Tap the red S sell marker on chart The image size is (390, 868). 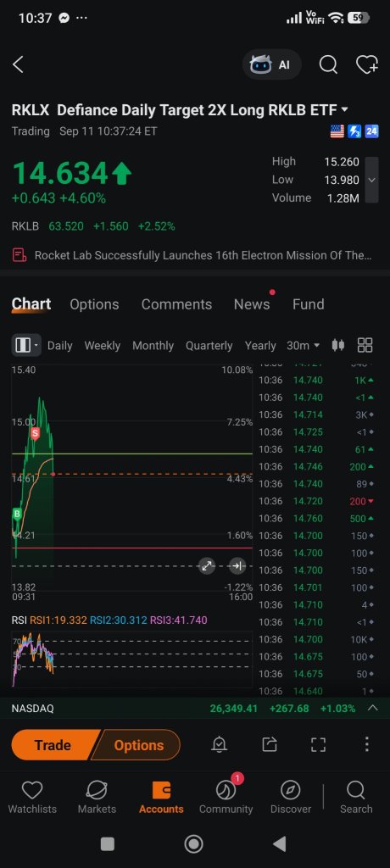(x=35, y=433)
